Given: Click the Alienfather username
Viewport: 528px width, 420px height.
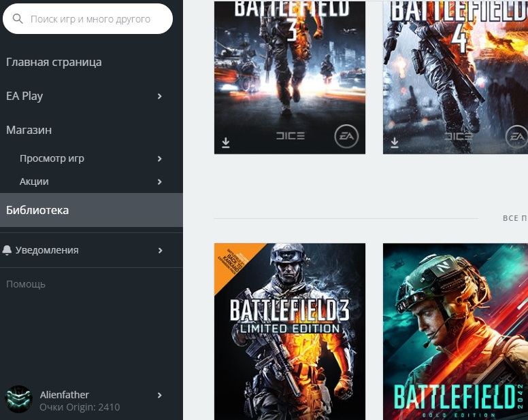Looking at the screenshot, I should click(x=65, y=394).
